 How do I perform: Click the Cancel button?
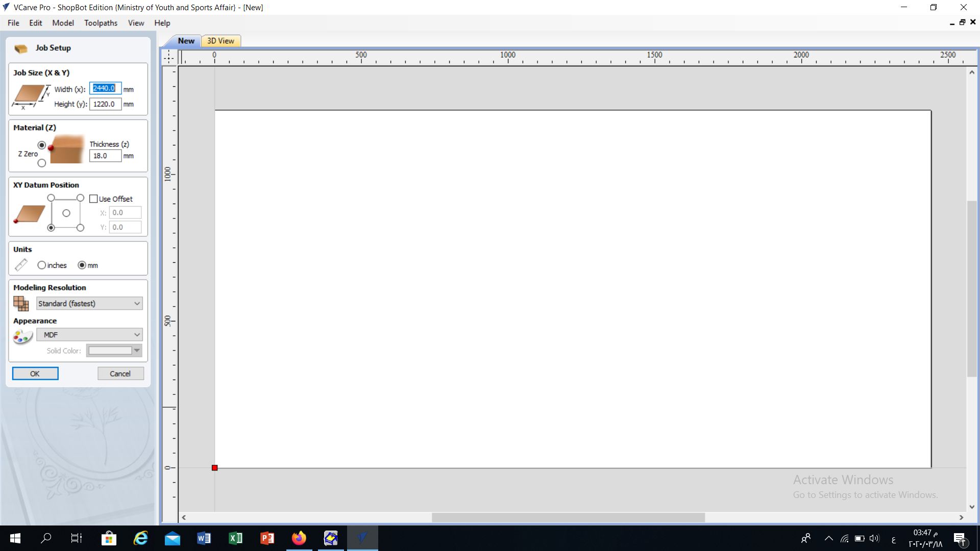click(x=120, y=374)
